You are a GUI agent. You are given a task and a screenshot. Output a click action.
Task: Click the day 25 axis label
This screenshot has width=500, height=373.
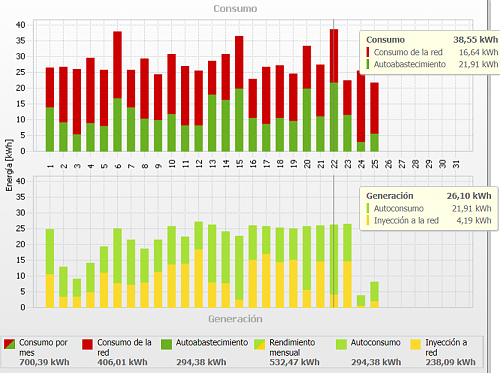point(375,164)
